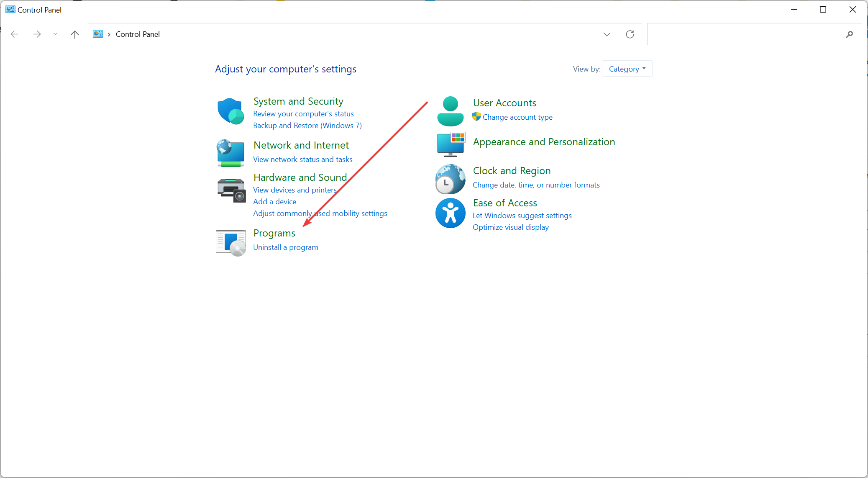Open Backup and Restore (Windows 7)
Viewport: 868px width, 478px height.
tap(307, 126)
